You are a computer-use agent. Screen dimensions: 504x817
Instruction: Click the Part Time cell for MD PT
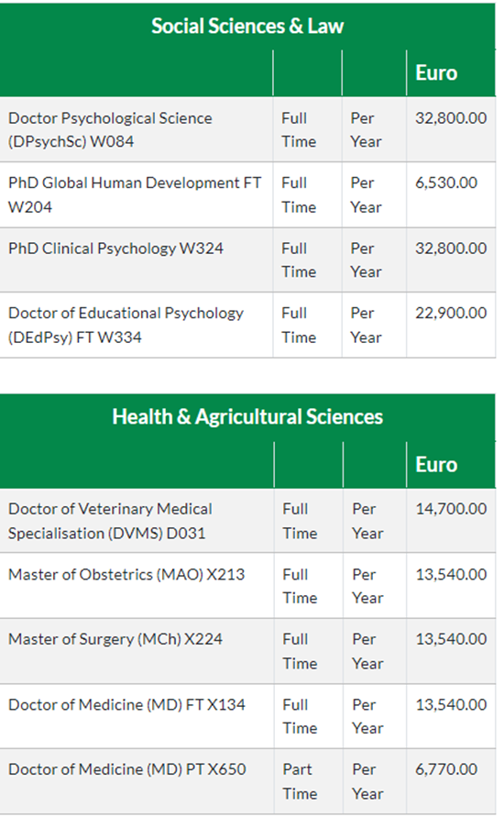(300, 781)
